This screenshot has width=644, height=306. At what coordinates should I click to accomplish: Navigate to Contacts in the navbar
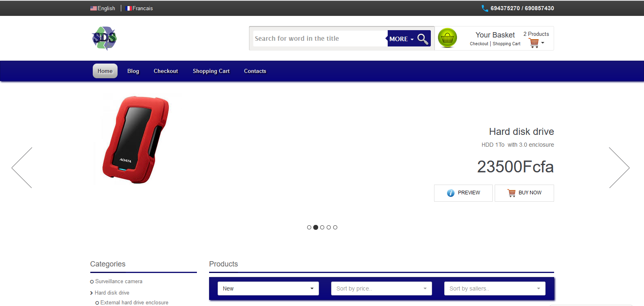(255, 71)
